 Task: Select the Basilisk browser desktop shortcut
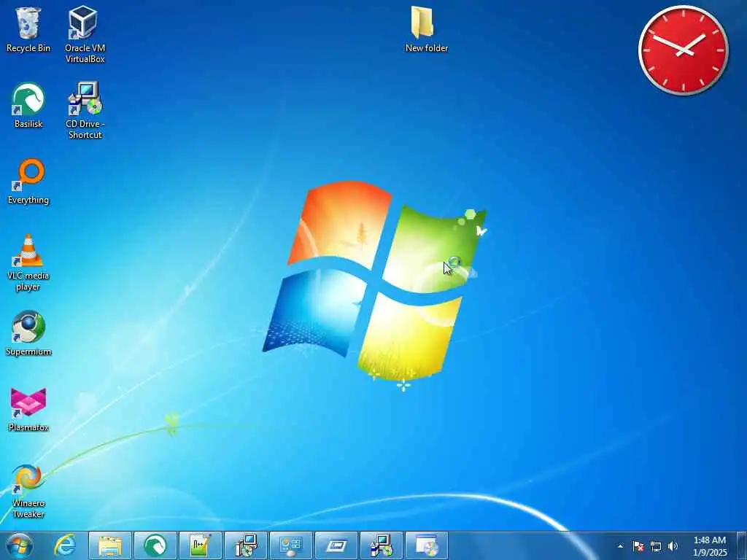pos(28,106)
